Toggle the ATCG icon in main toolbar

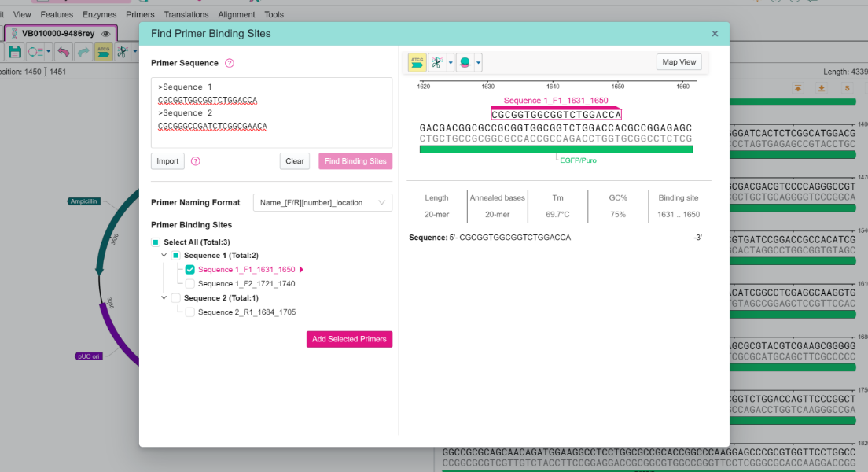pyautogui.click(x=103, y=52)
